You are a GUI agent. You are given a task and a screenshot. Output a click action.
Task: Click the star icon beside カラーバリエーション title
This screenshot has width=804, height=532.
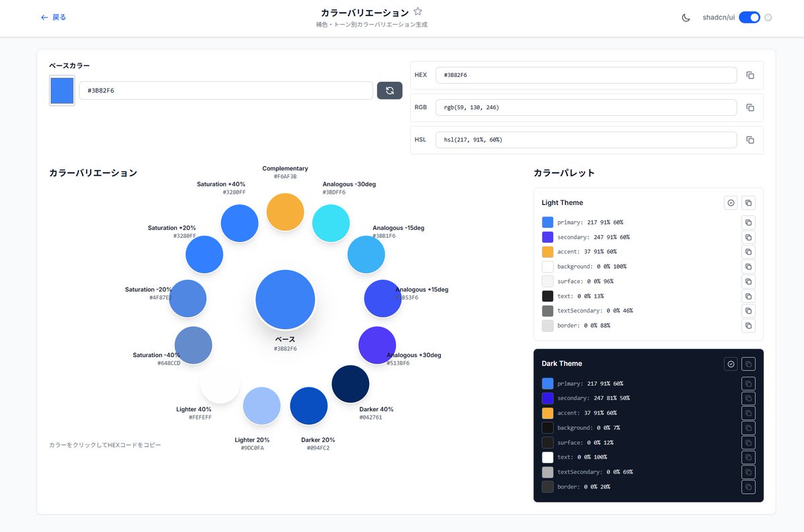[x=417, y=11]
